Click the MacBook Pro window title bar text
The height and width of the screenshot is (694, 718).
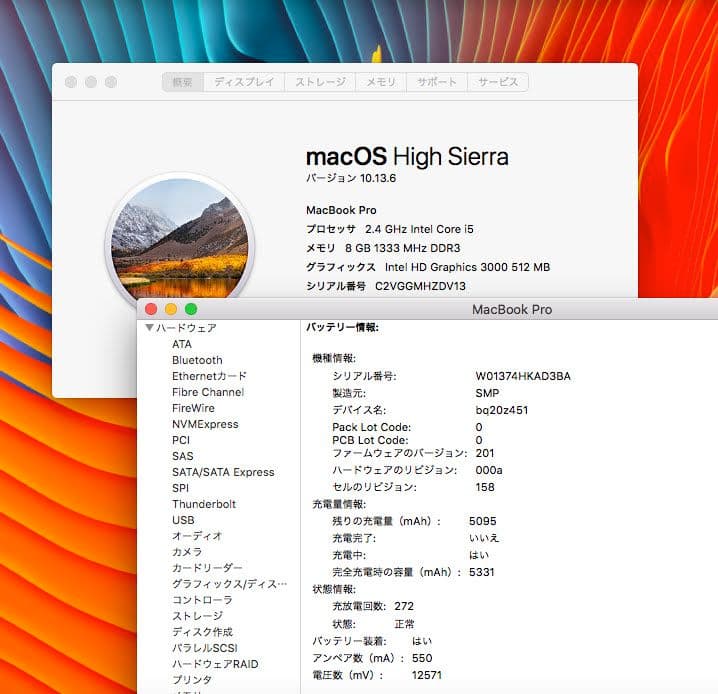coord(512,310)
